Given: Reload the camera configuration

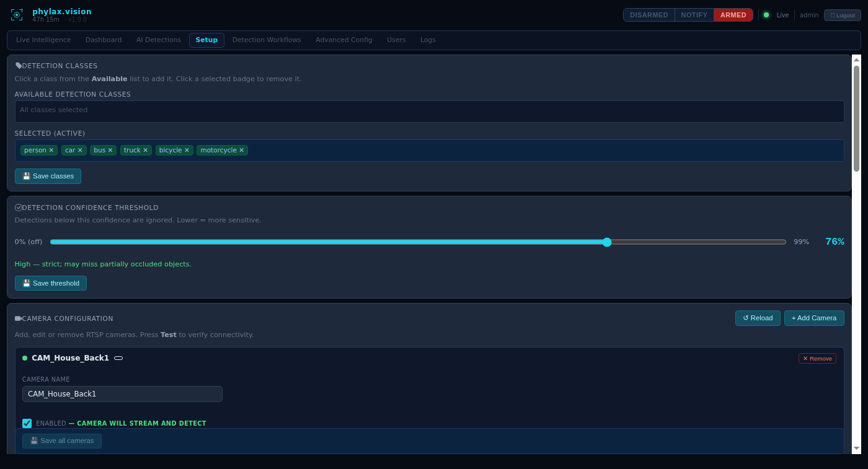Looking at the screenshot, I should click(x=758, y=318).
